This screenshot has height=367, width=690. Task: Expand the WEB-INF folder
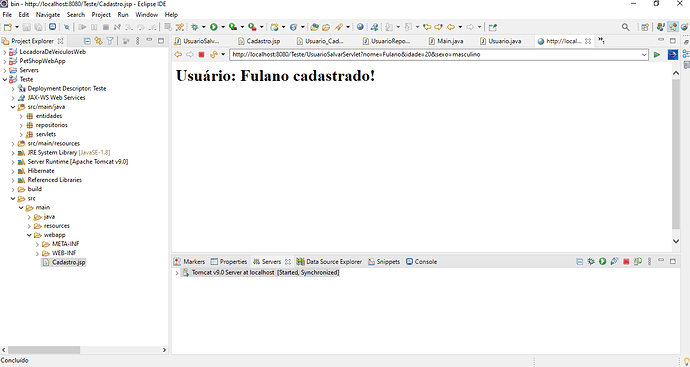[37, 253]
